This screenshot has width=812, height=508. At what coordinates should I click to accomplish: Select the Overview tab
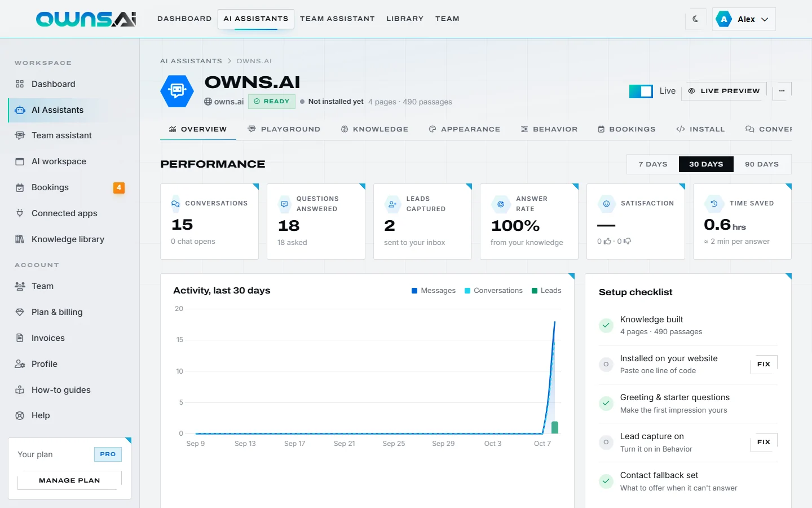coord(198,129)
